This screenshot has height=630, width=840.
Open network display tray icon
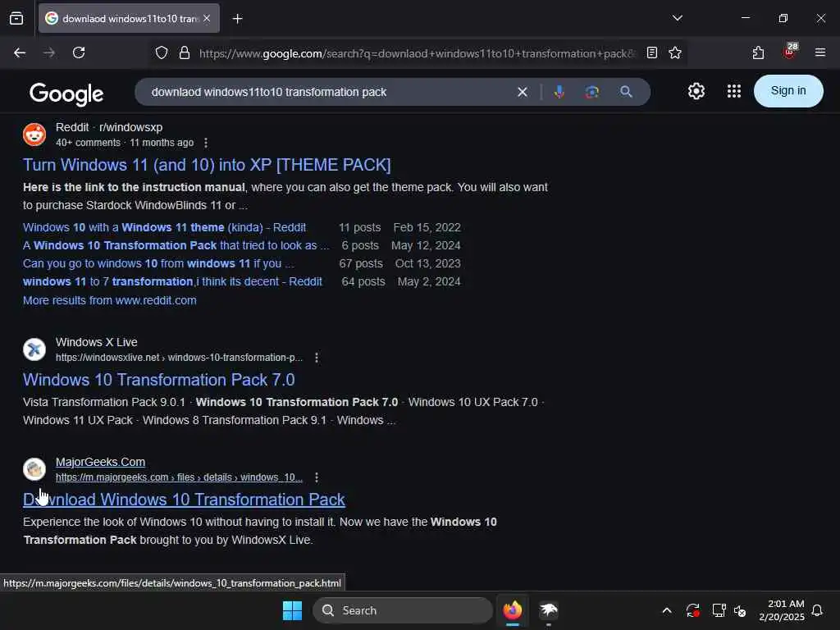click(x=719, y=610)
